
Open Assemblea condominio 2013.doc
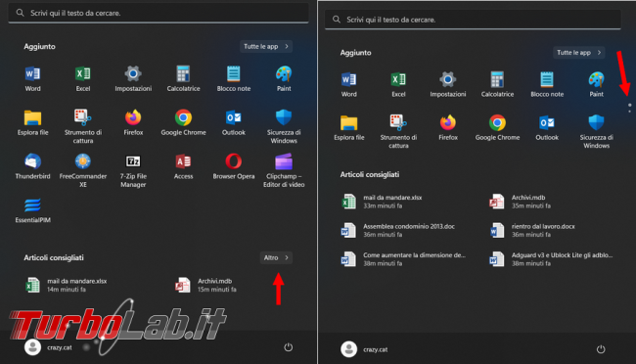398,230
